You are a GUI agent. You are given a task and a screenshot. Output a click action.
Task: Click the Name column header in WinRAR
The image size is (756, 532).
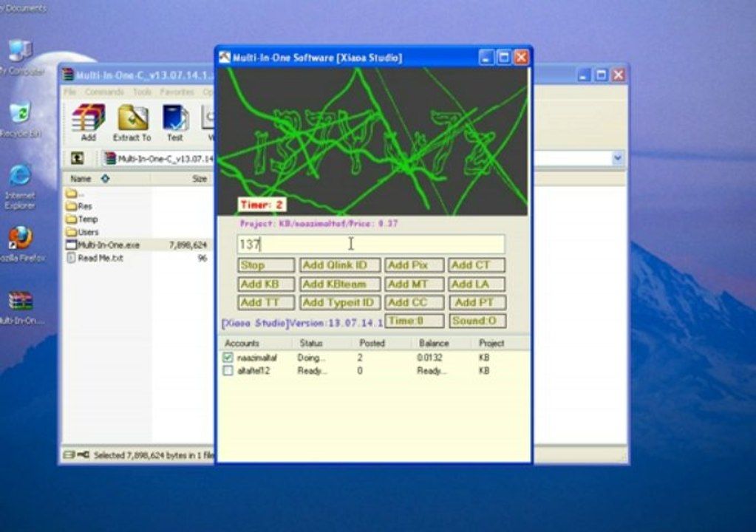pyautogui.click(x=106, y=179)
